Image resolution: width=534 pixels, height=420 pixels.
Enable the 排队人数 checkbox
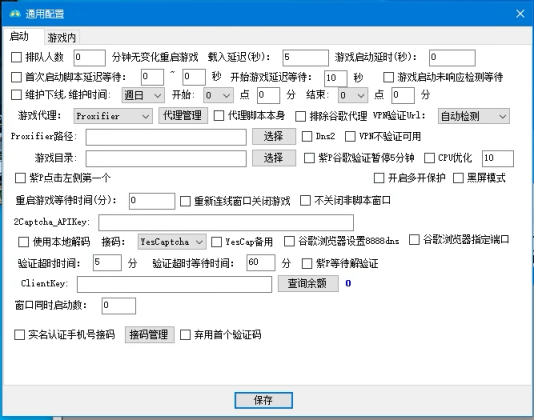(x=16, y=57)
